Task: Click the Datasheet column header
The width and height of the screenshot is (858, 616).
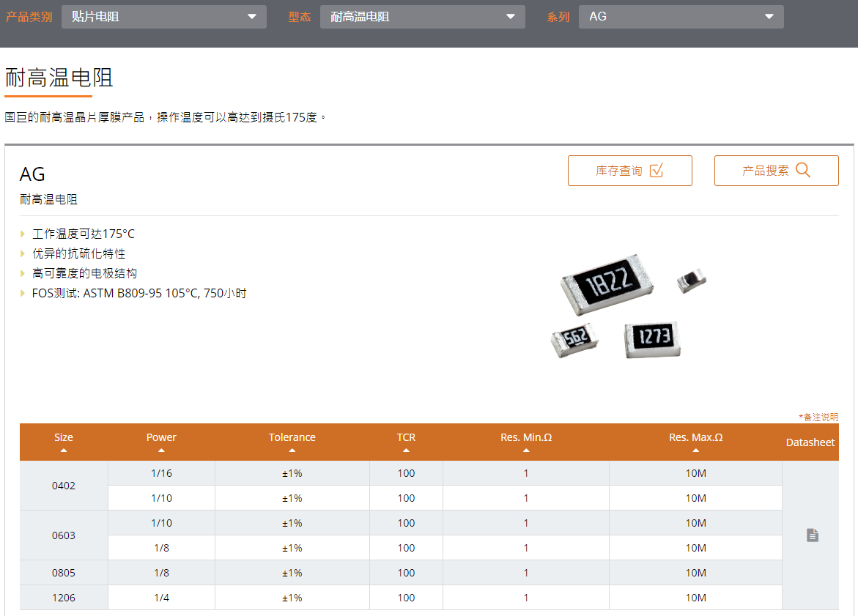Action: [x=810, y=442]
